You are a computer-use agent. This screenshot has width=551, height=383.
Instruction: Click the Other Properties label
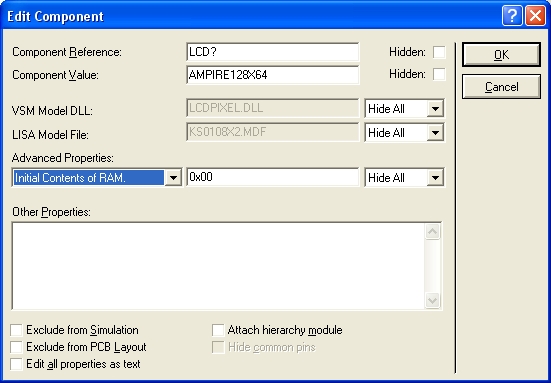(x=51, y=212)
